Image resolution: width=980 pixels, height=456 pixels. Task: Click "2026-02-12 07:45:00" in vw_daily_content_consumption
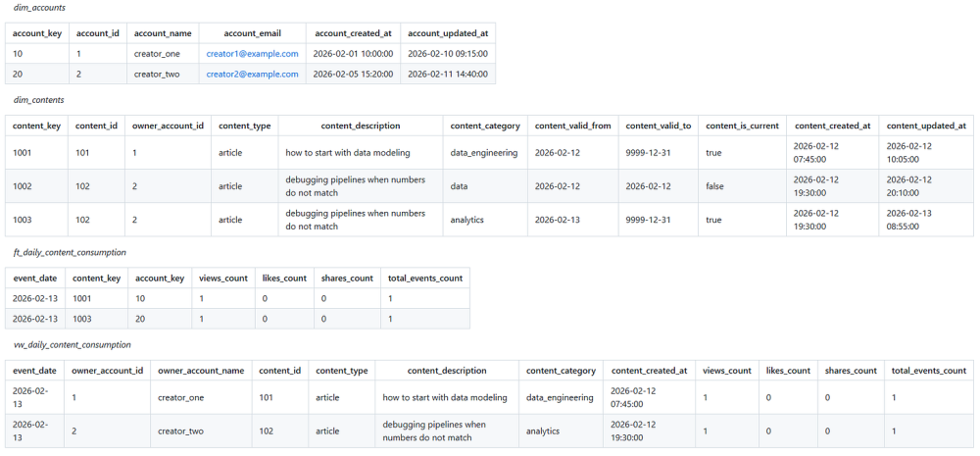[632, 397]
